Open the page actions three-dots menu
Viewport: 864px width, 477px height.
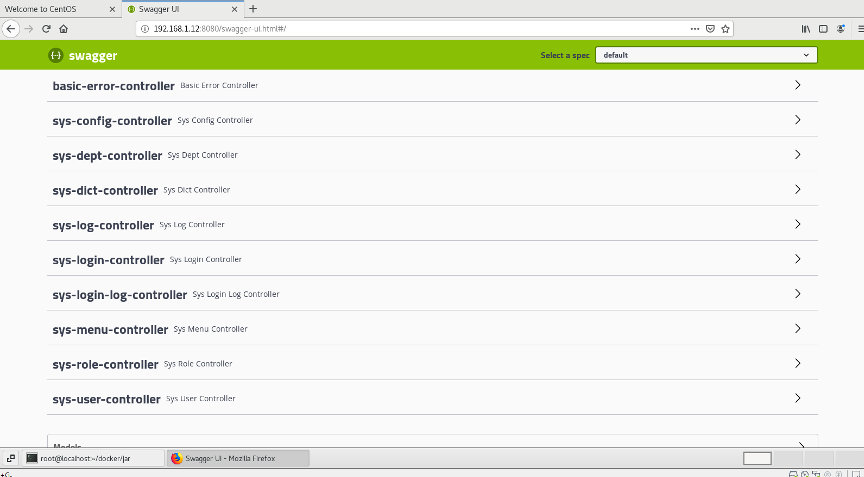click(695, 29)
